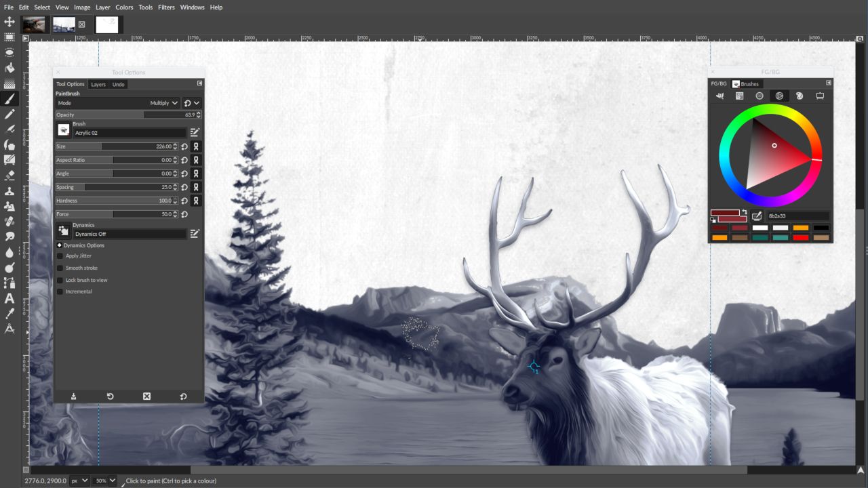
Task: Select the Color Picker tool
Action: (9, 312)
